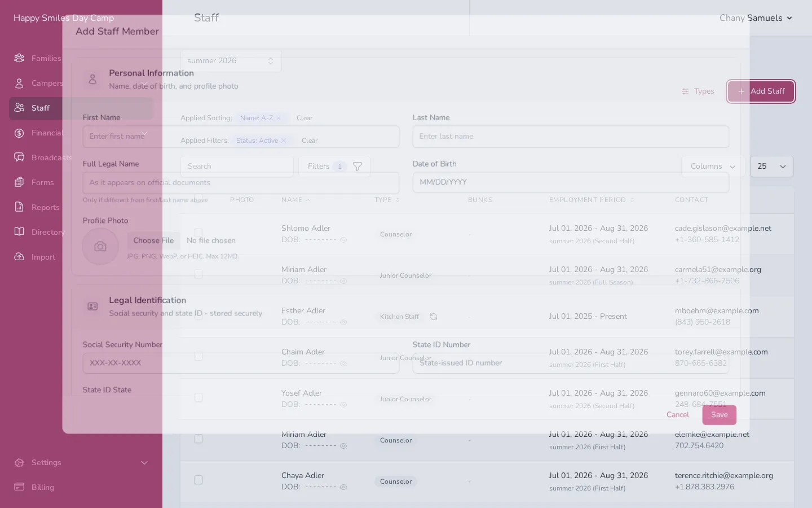Tick checkbox for Miriam Adler, Counselor row

[198, 439]
